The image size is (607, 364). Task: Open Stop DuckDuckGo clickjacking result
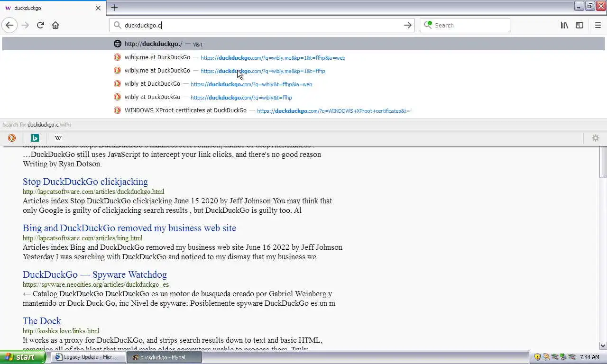click(x=85, y=182)
